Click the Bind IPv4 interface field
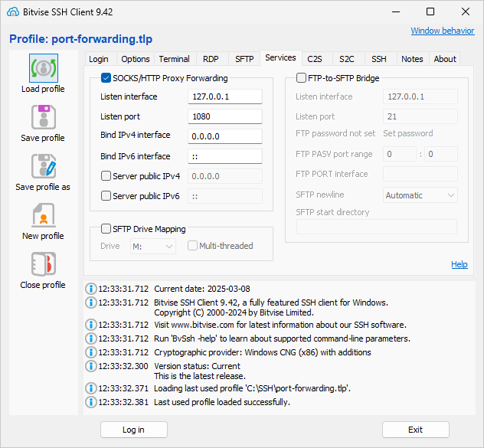 coord(225,136)
